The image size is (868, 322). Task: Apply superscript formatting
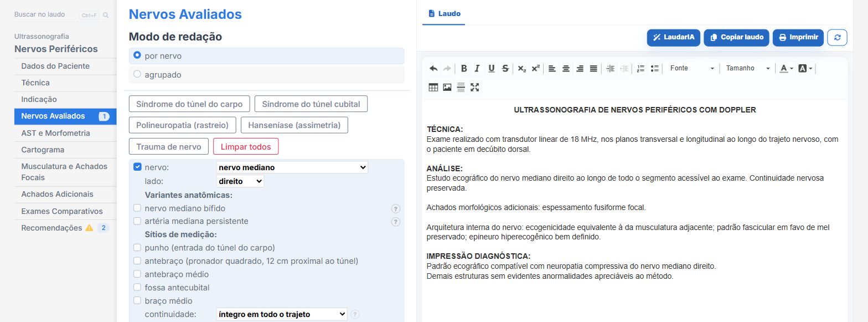535,69
